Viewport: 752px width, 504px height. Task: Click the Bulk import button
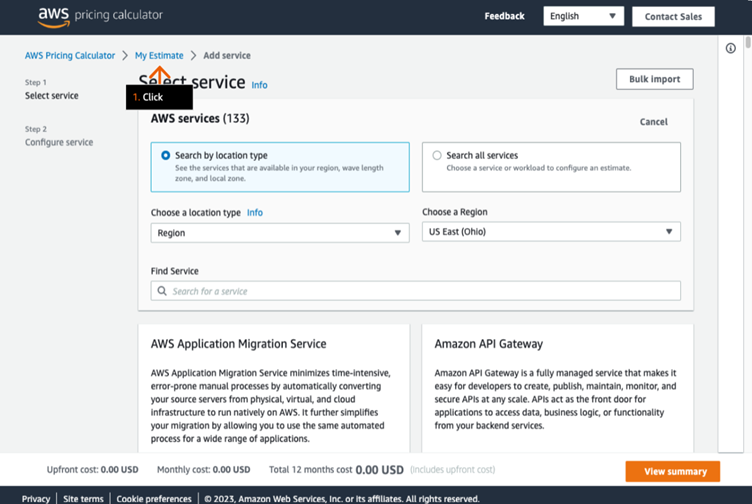tap(654, 79)
